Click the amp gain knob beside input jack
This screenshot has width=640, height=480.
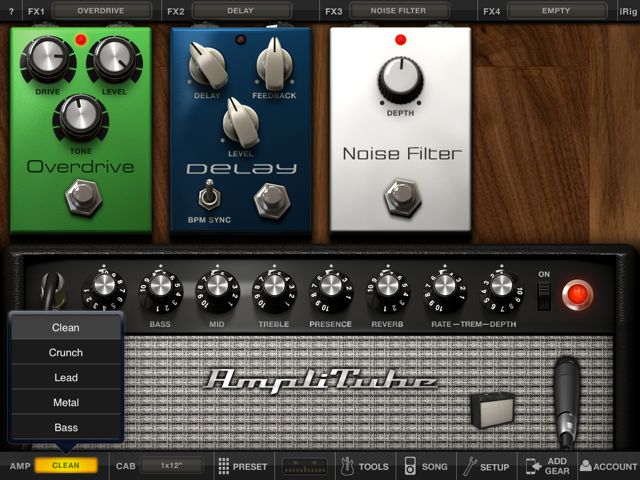coord(104,288)
